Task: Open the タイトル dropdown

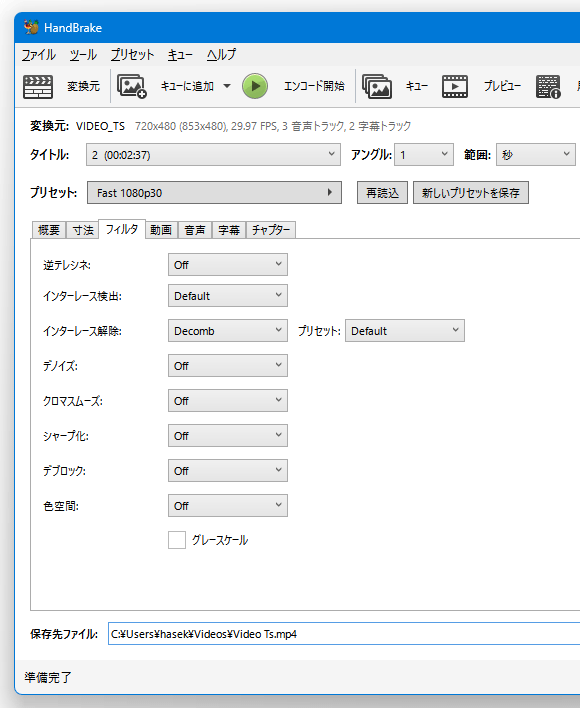Action: (213, 155)
